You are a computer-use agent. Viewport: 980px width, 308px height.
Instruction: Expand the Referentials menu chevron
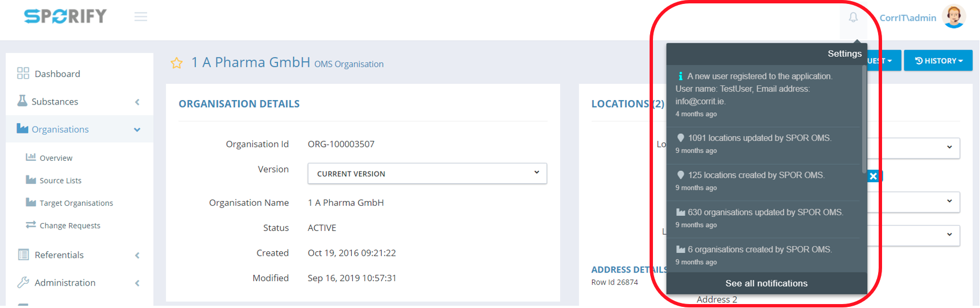(x=137, y=255)
